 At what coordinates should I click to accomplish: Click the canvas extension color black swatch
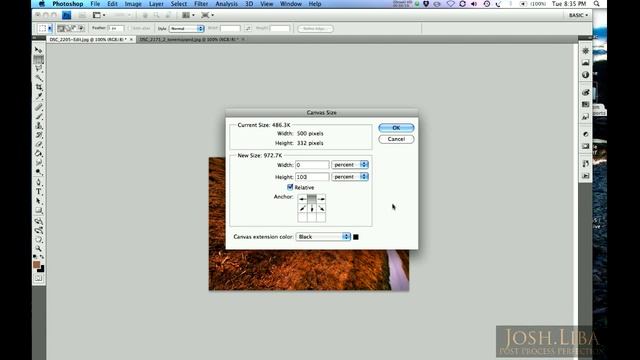click(x=356, y=237)
